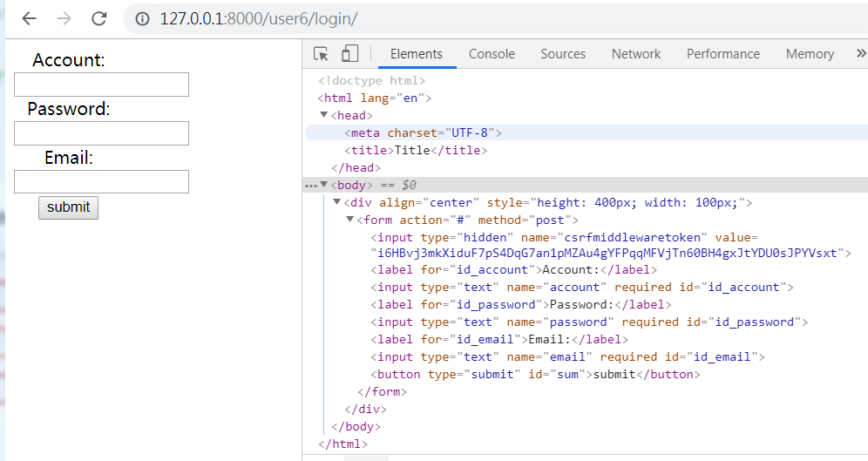Click the Account text input field
This screenshot has height=461, width=868.
point(101,85)
